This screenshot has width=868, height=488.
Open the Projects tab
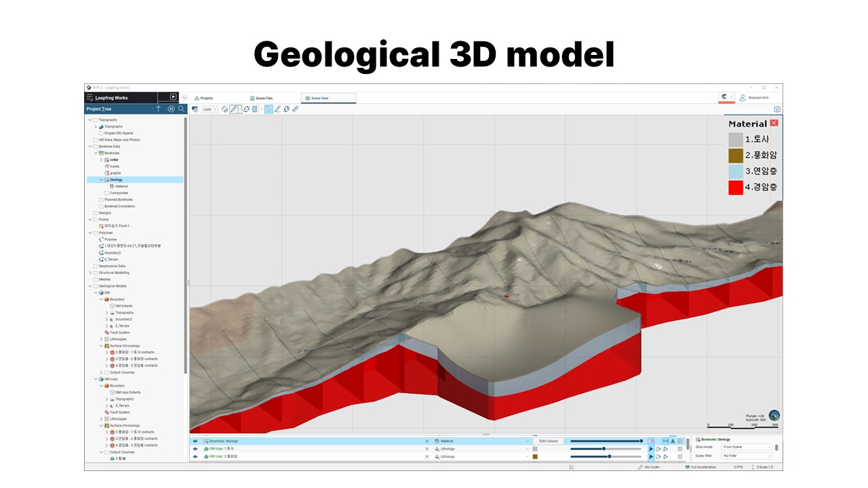(x=203, y=98)
